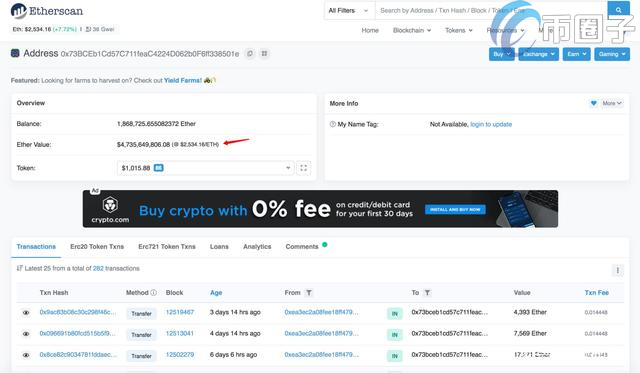640x373 pixels.
Task: Open the vertical dots options menu
Action: click(618, 270)
